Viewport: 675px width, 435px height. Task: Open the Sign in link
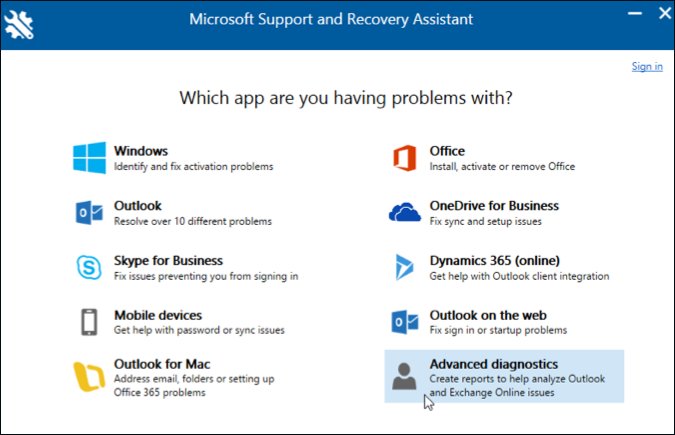(647, 67)
